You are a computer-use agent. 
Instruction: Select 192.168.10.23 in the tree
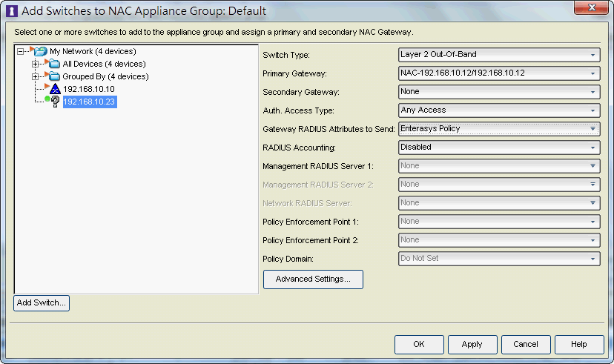[x=89, y=102]
